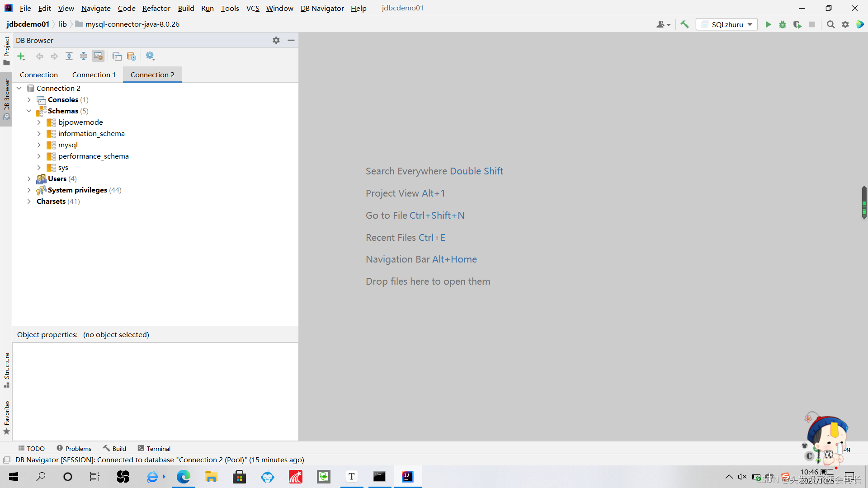Click the Debug bug icon

coord(783,24)
